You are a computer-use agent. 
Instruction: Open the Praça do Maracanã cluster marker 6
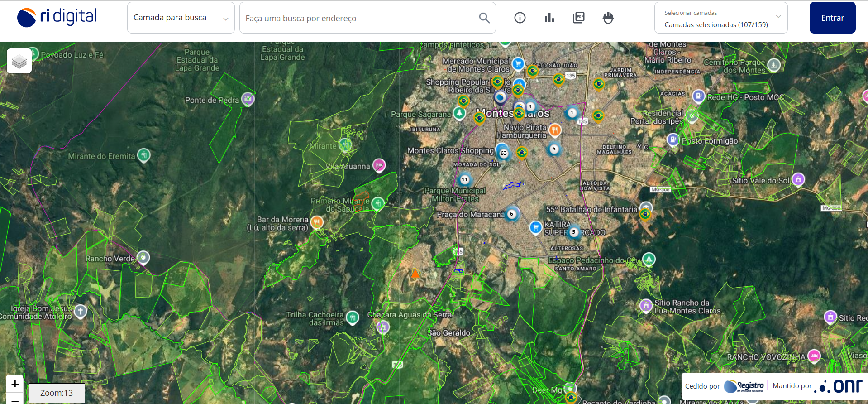pos(512,214)
